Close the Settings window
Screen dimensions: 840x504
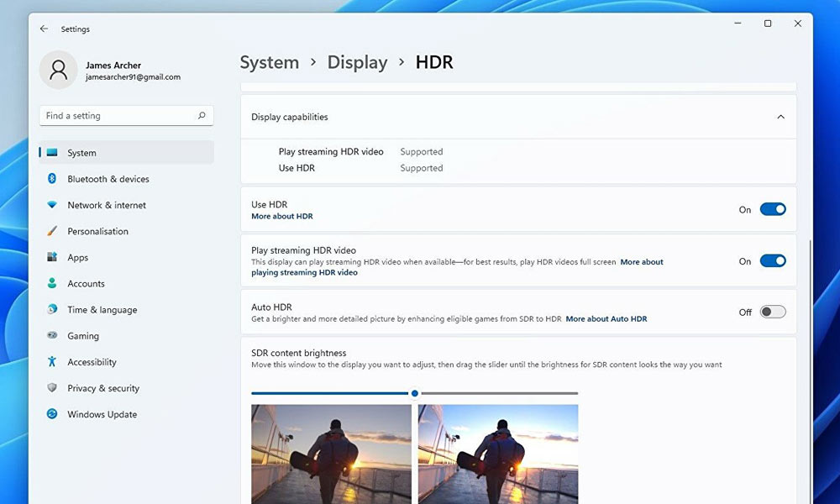798,24
